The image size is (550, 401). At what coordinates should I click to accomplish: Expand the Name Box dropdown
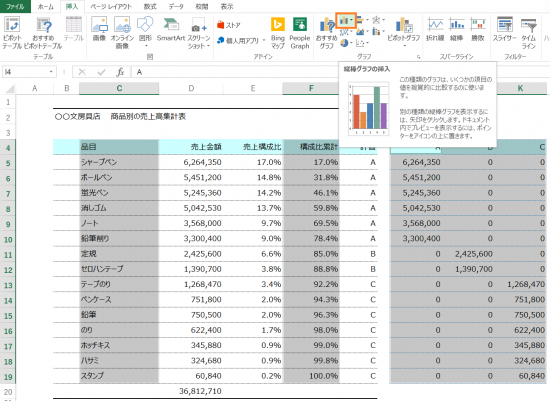(x=51, y=72)
